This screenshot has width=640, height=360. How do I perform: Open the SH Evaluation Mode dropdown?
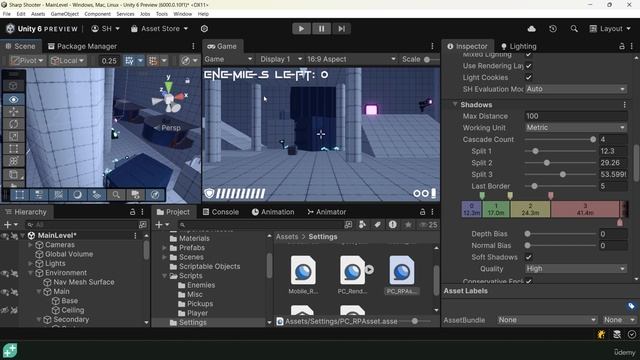click(x=576, y=89)
